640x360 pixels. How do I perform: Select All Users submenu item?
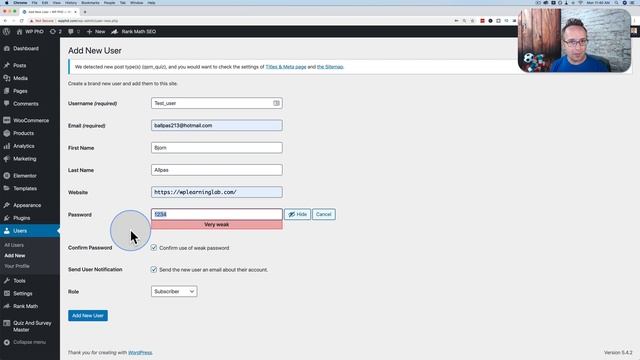tap(14, 245)
